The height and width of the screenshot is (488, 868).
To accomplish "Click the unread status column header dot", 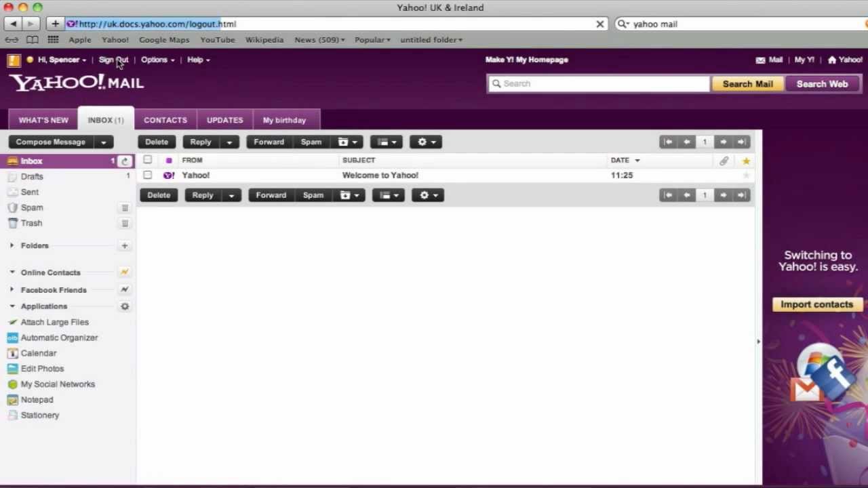I will point(169,161).
